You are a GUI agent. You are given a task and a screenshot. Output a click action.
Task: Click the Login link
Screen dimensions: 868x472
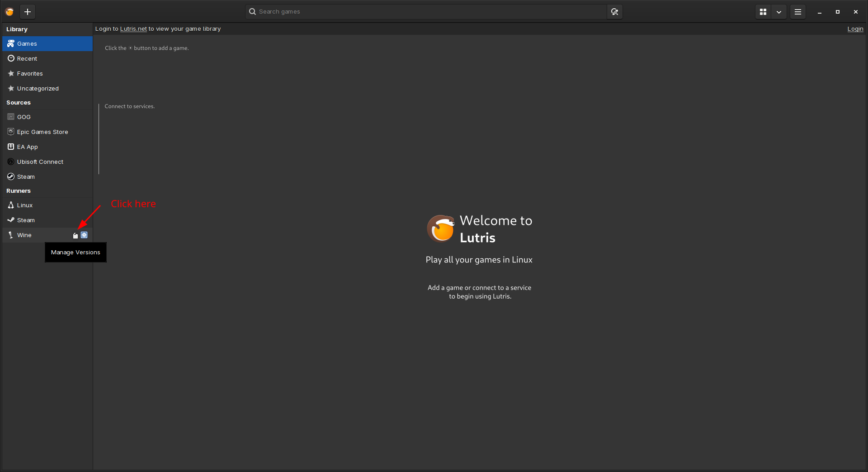pyautogui.click(x=854, y=29)
